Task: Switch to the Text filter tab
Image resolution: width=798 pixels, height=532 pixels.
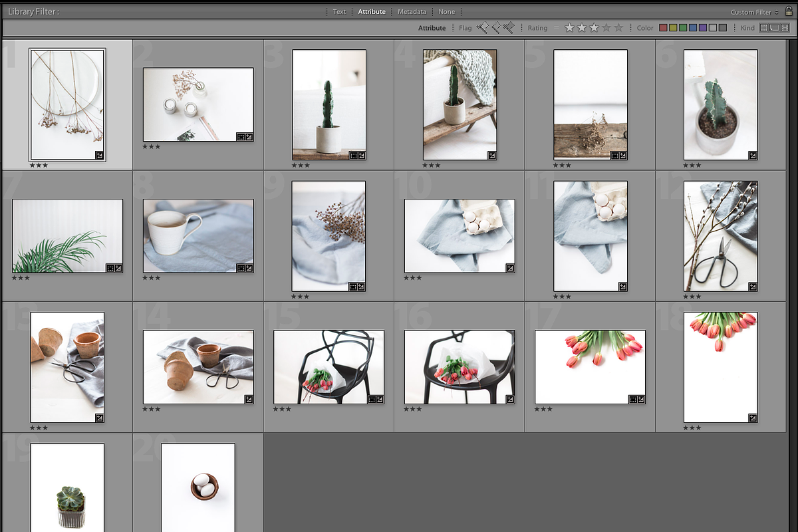Action: [x=339, y=12]
